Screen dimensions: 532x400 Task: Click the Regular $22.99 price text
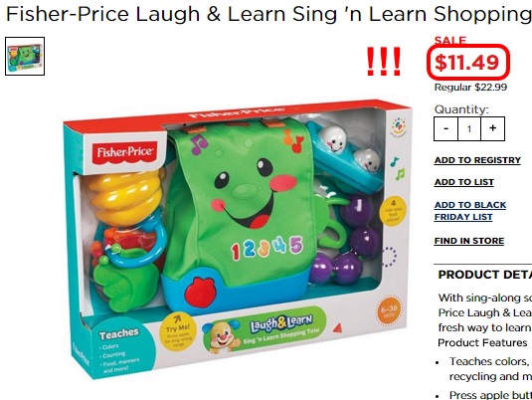(470, 88)
